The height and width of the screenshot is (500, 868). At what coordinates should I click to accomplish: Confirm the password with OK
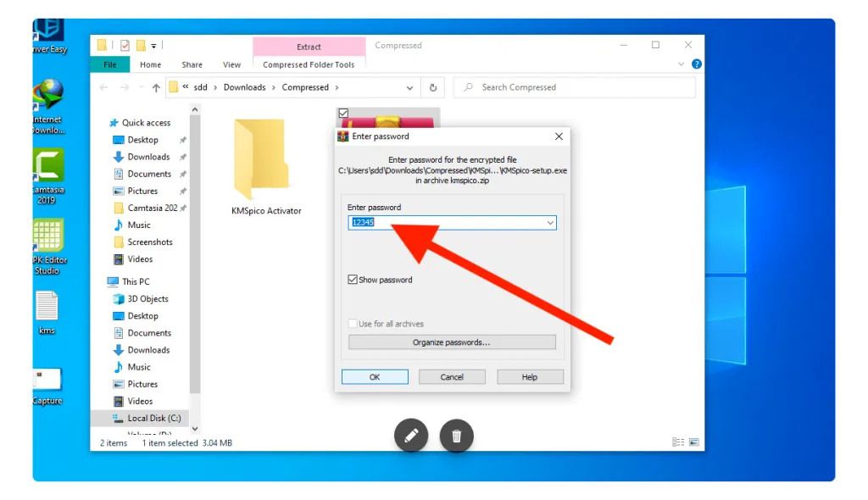point(375,377)
